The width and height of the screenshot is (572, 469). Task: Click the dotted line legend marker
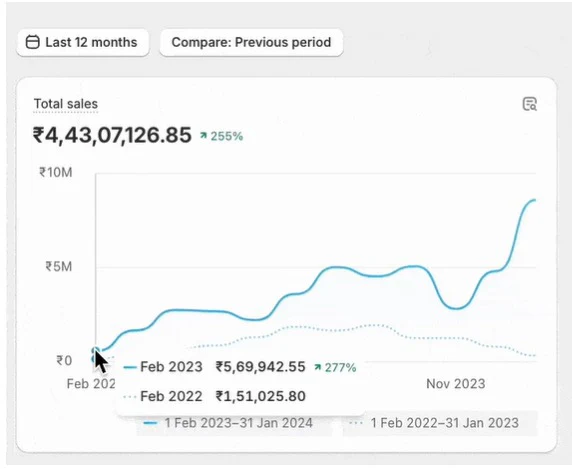[x=356, y=423]
